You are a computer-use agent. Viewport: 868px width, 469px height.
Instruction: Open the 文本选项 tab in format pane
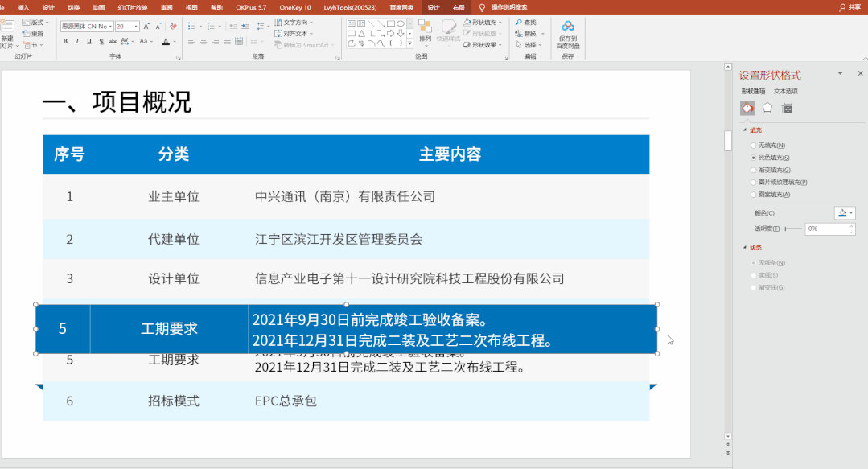(x=786, y=91)
